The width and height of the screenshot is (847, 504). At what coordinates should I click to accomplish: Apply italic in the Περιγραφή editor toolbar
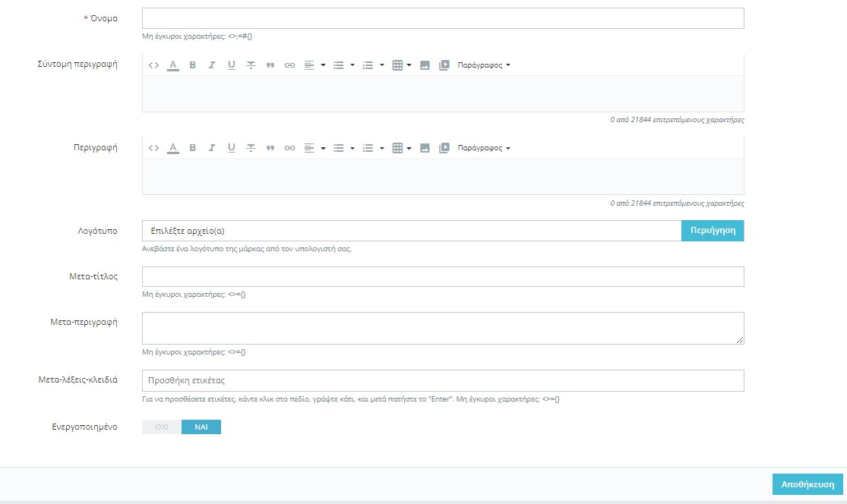212,148
